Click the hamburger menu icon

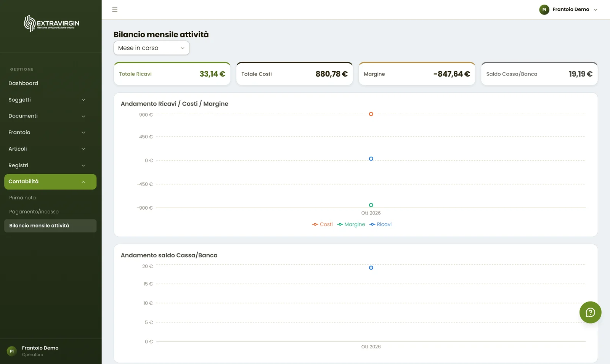coord(115,10)
